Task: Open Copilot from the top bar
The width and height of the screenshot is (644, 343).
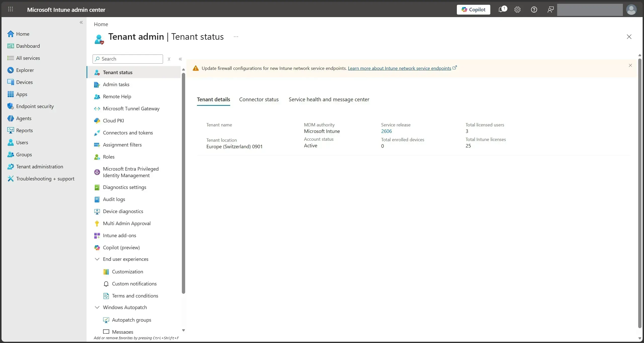Action: (x=473, y=10)
